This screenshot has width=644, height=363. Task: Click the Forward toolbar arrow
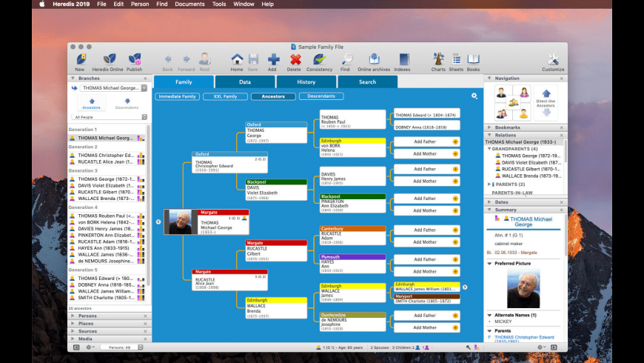(186, 59)
